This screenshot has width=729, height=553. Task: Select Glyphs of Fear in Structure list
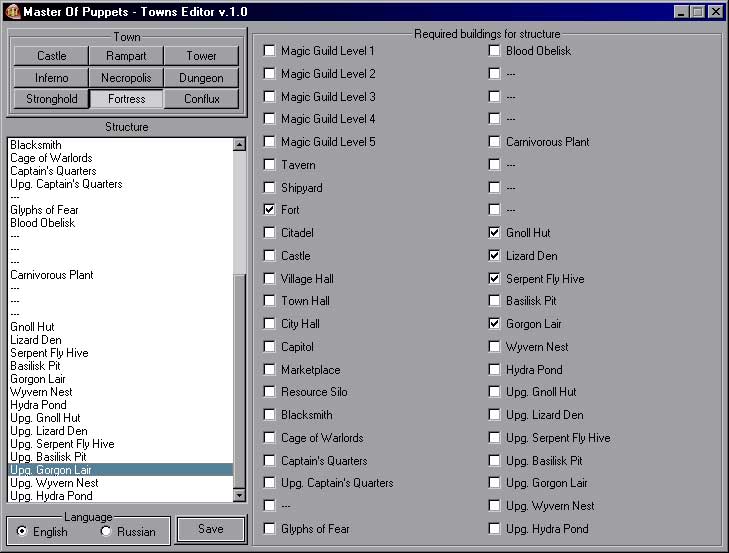pos(120,210)
